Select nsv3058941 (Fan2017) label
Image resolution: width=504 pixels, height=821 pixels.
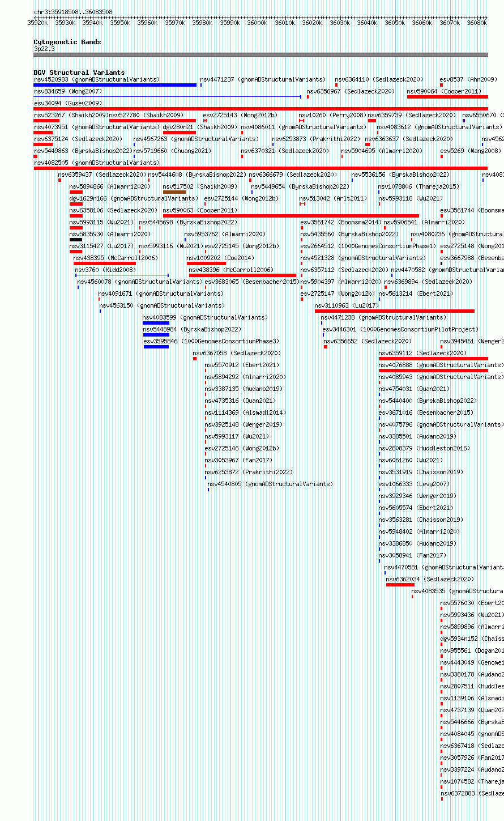pos(412,555)
